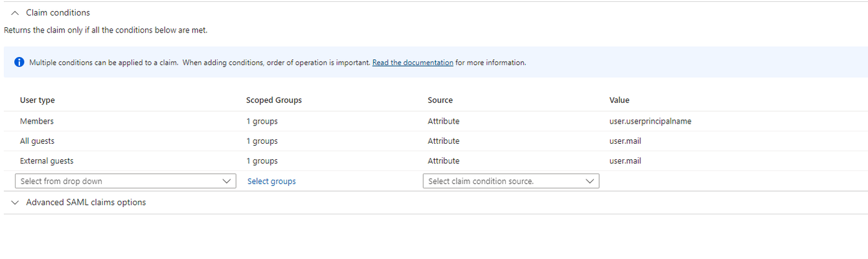The image size is (868, 259).
Task: Open the User type drop down arrow
Action: [226, 181]
